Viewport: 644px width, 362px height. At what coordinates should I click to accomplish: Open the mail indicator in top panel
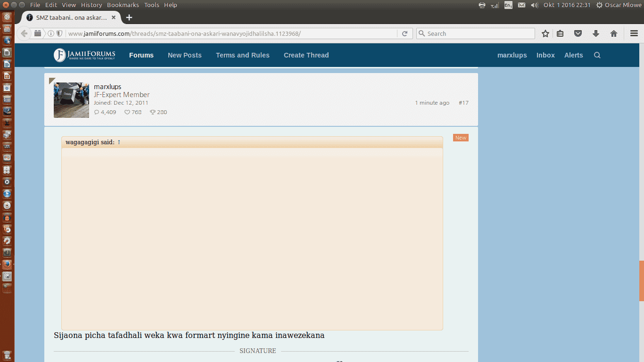tap(521, 5)
